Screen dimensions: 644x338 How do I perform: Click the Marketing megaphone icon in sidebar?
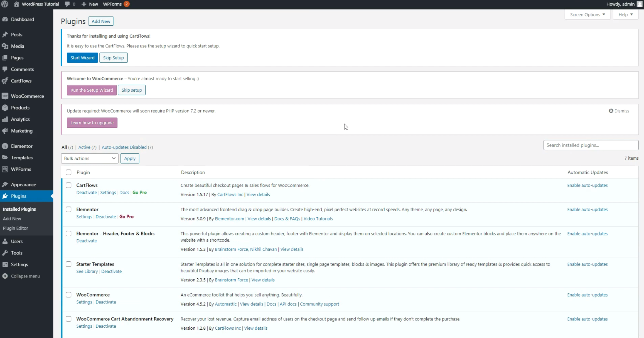(x=5, y=131)
